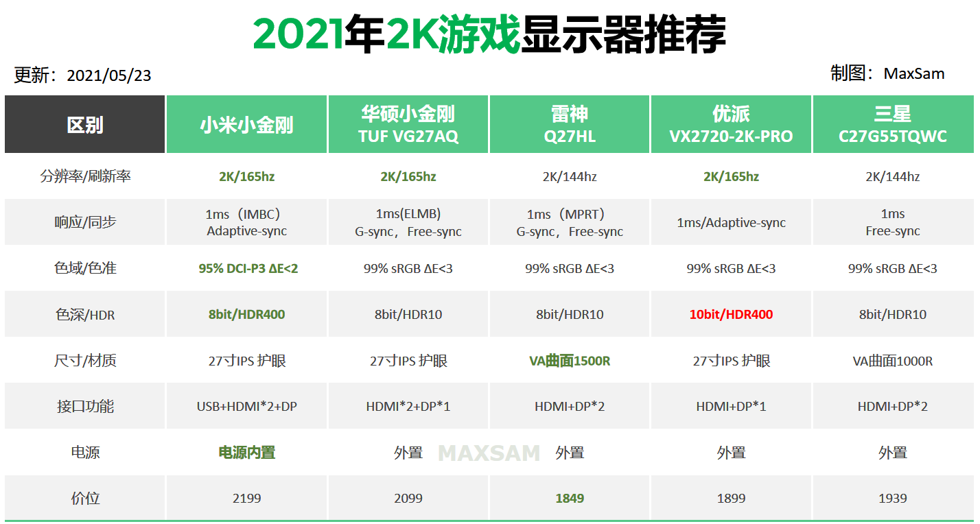
Task: Click 99% sRGB ΔE<3 under 雷神
Action: (570, 268)
